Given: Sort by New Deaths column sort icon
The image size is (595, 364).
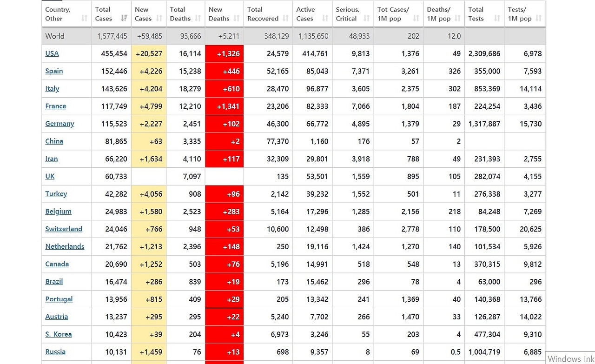Looking at the screenshot, I should click(237, 19).
